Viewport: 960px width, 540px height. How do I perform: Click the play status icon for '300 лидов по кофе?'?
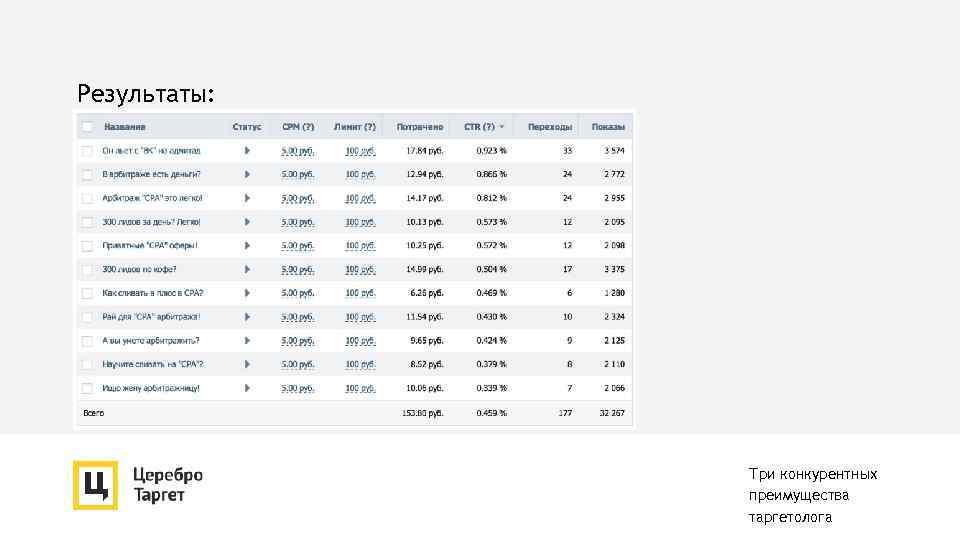[247, 269]
